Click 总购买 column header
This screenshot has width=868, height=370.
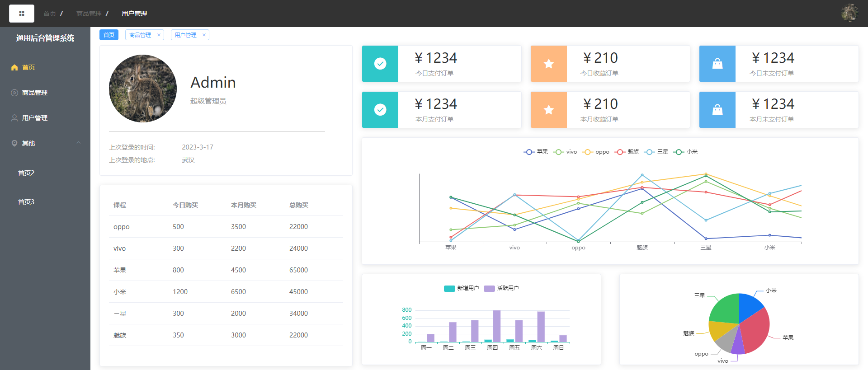pos(299,205)
